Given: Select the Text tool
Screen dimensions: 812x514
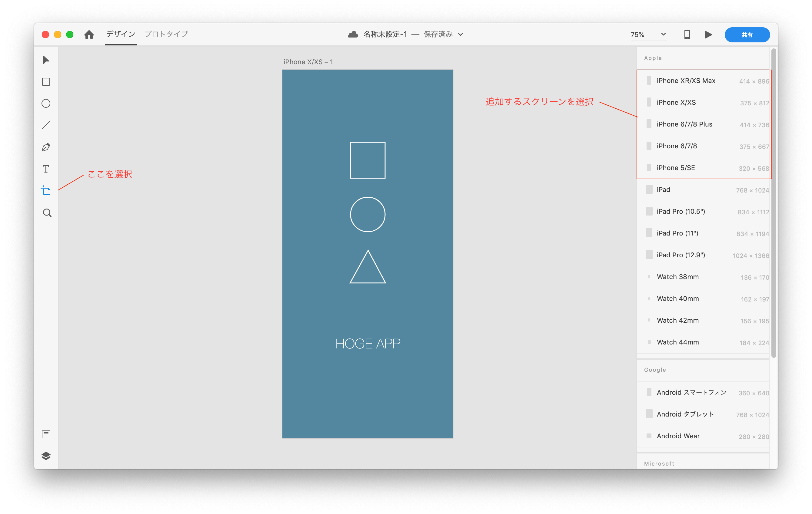Looking at the screenshot, I should coord(46,169).
